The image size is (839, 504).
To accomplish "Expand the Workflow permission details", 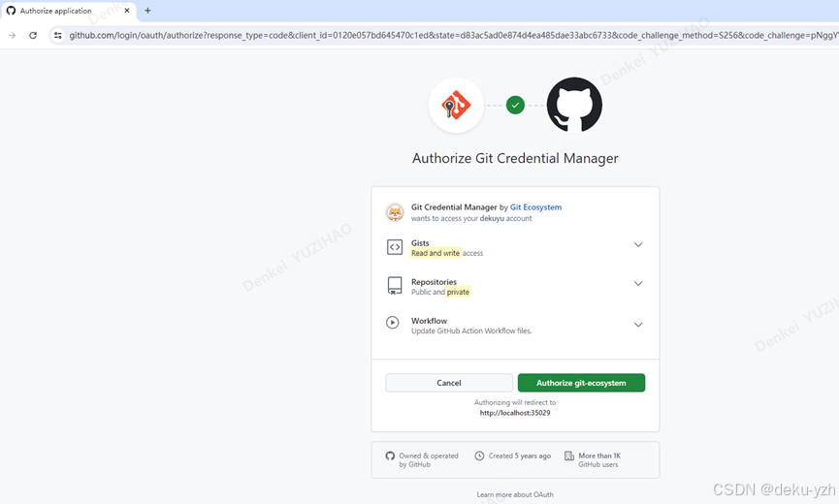I will (x=638, y=325).
